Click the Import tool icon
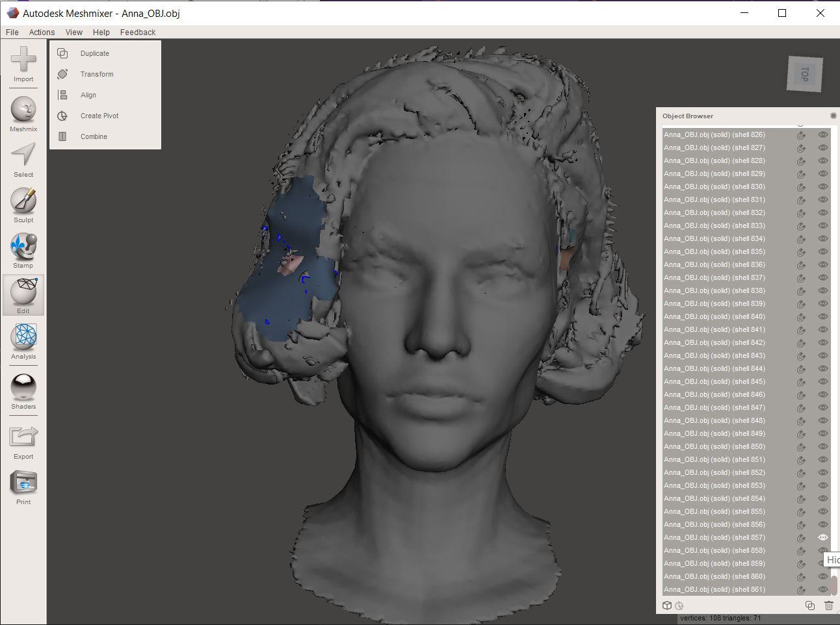 (23, 64)
